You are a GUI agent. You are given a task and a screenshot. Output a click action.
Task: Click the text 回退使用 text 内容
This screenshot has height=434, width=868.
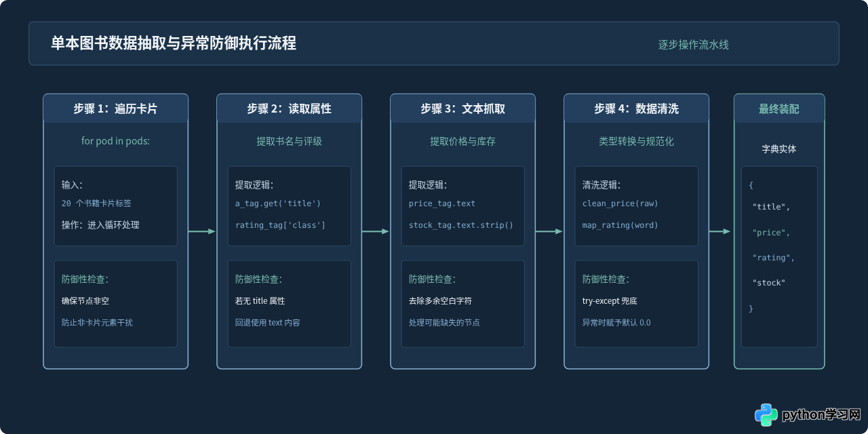(268, 322)
